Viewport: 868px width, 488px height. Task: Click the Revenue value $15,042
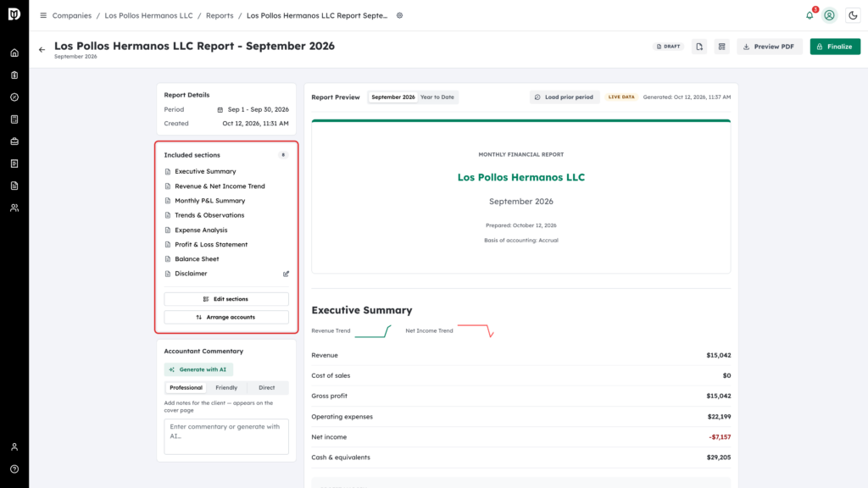tap(719, 355)
